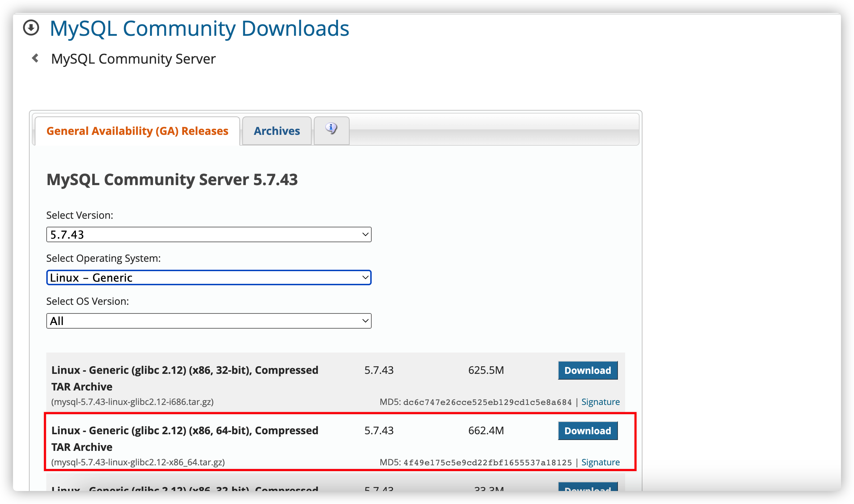The image size is (854, 504).
Task: Click the Select Operating System label
Action: click(103, 259)
